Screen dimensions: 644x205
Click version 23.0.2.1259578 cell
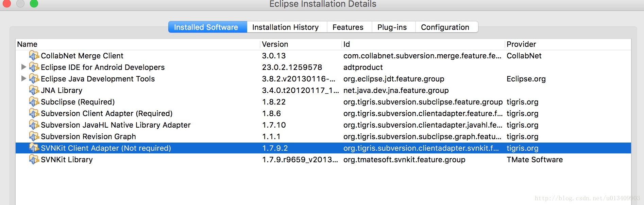click(x=292, y=67)
